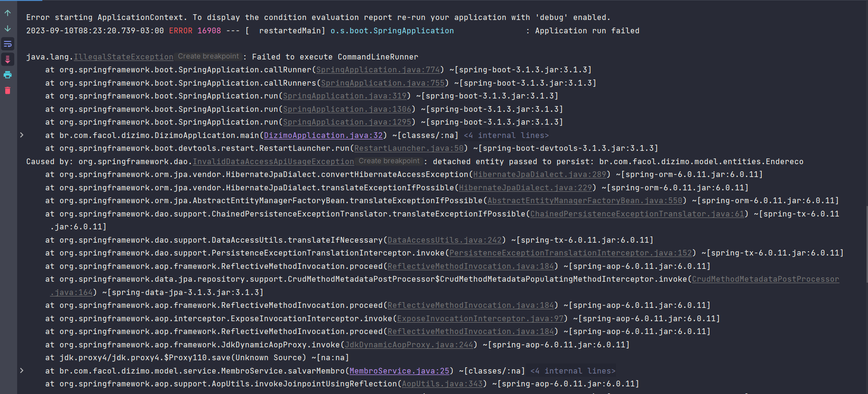
Task: Open SpringApplication.java:755 link
Action: click(383, 83)
